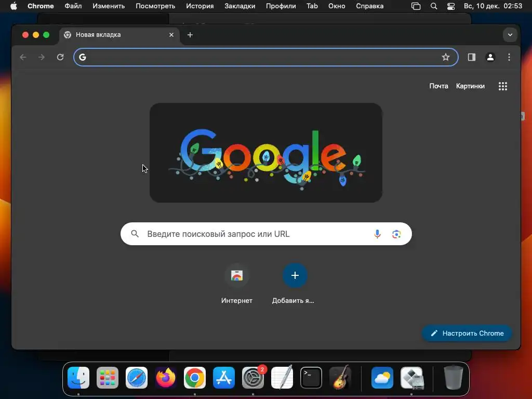Open the Tab menu in menu bar
Image resolution: width=532 pixels, height=399 pixels.
point(312,6)
